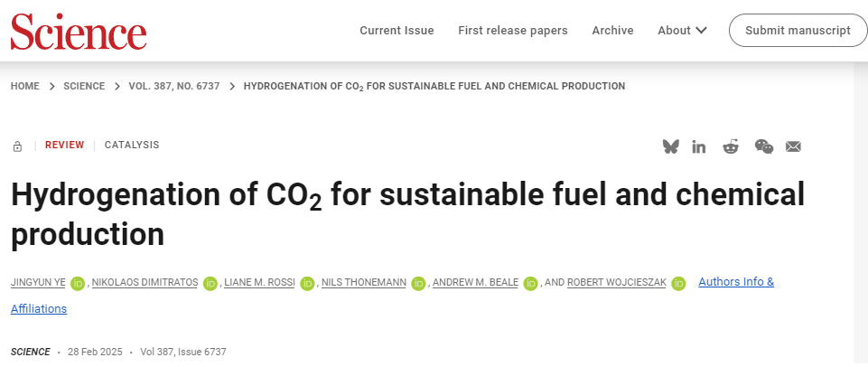Go to VOL. 387, NO. 6737 breadcrumb
The height and width of the screenshot is (367, 868).
pyautogui.click(x=173, y=86)
